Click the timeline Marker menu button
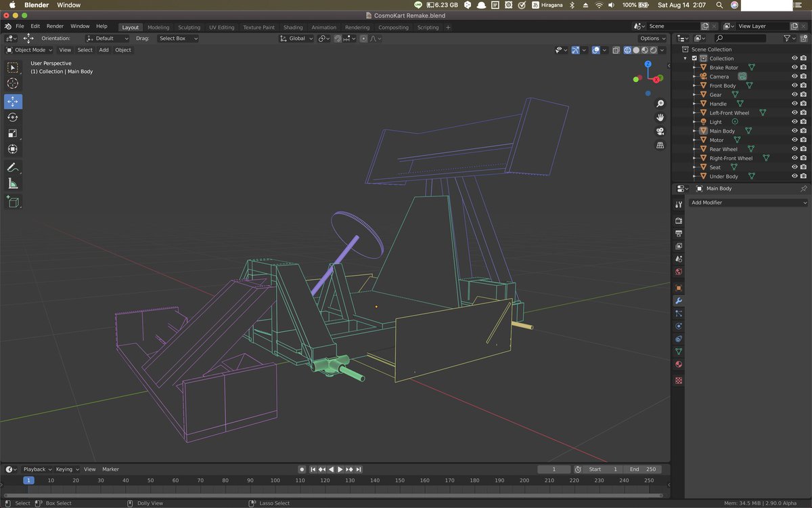Image resolution: width=812 pixels, height=508 pixels. point(110,469)
